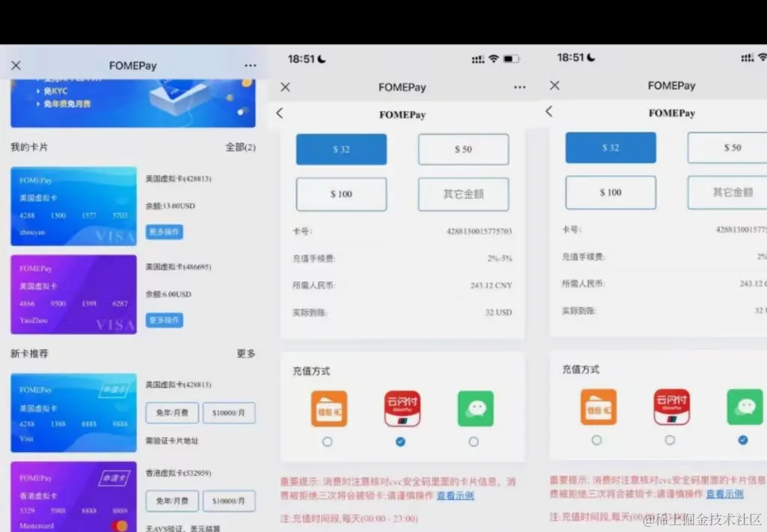The image size is (767, 532).
Task: Tap 更多操作 for card 486695
Action: (165, 320)
